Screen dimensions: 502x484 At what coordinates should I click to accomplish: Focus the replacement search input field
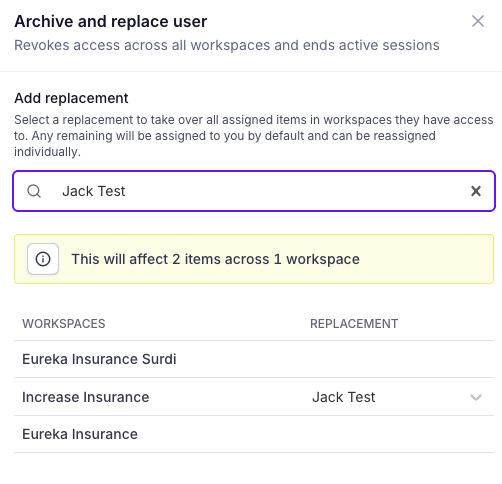[x=254, y=191]
